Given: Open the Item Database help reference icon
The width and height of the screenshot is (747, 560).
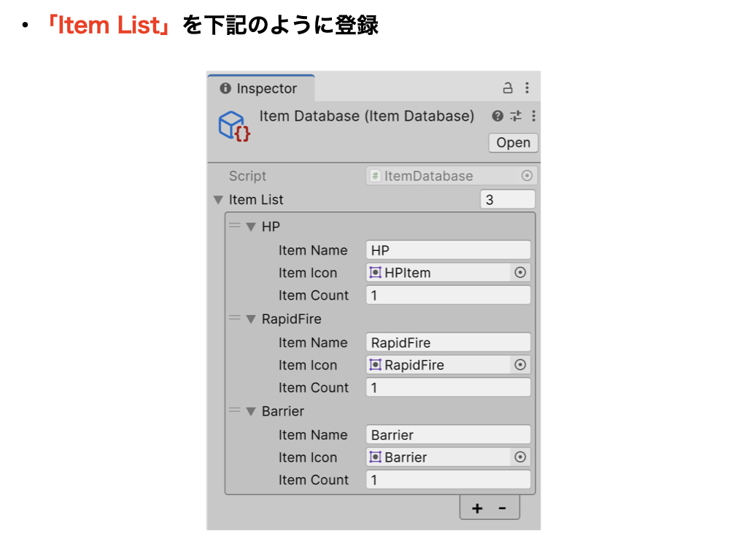Looking at the screenshot, I should [x=498, y=116].
